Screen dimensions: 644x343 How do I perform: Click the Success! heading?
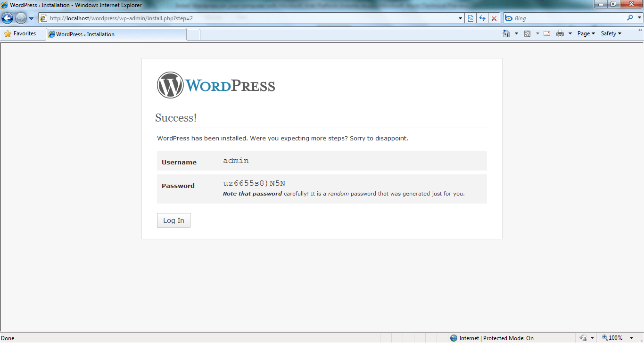coord(176,118)
